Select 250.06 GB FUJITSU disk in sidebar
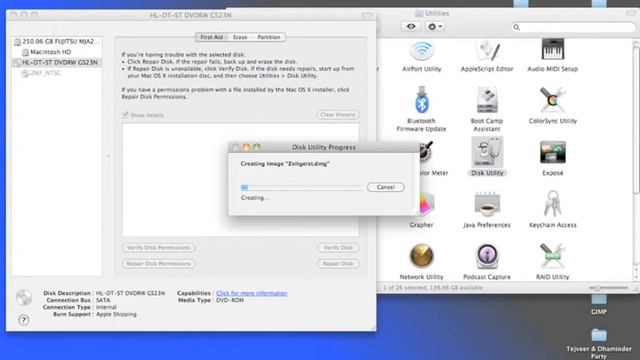This screenshot has height=360, width=640. coord(57,42)
